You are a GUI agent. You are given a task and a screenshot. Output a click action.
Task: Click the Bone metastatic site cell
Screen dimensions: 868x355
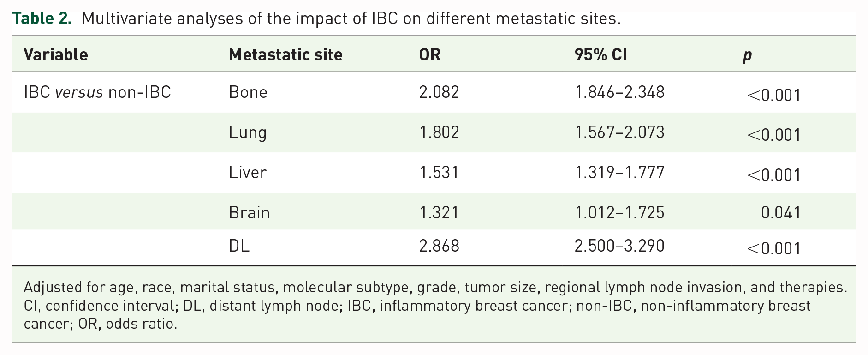click(248, 92)
